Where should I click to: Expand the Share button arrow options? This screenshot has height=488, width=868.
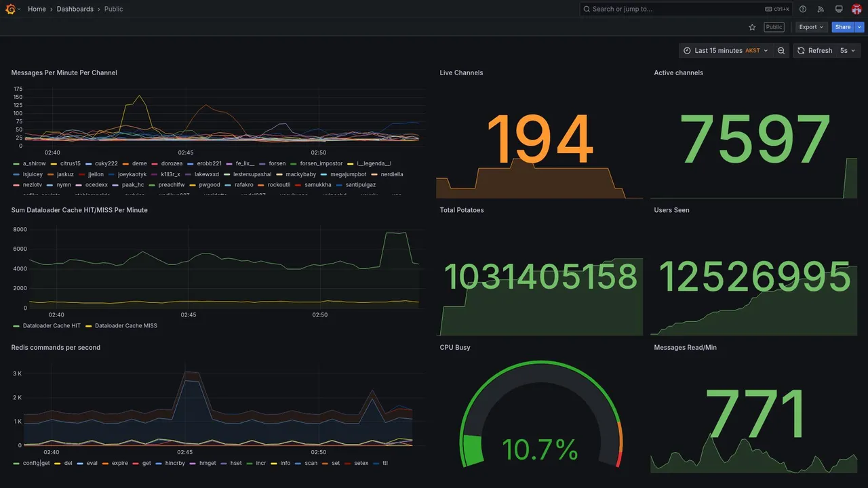tap(860, 27)
